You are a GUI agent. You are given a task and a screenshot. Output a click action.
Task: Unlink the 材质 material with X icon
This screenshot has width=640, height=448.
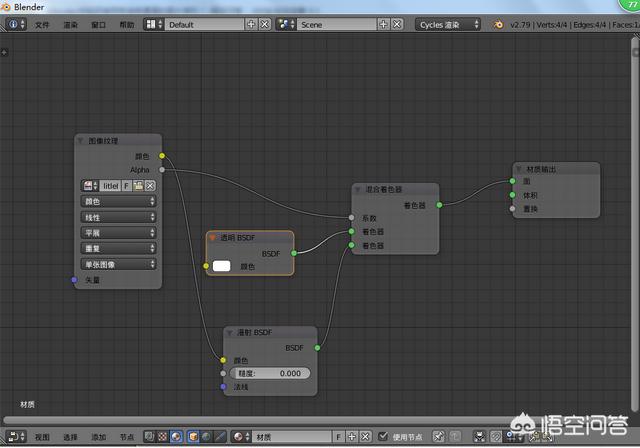pyautogui.click(x=365, y=437)
